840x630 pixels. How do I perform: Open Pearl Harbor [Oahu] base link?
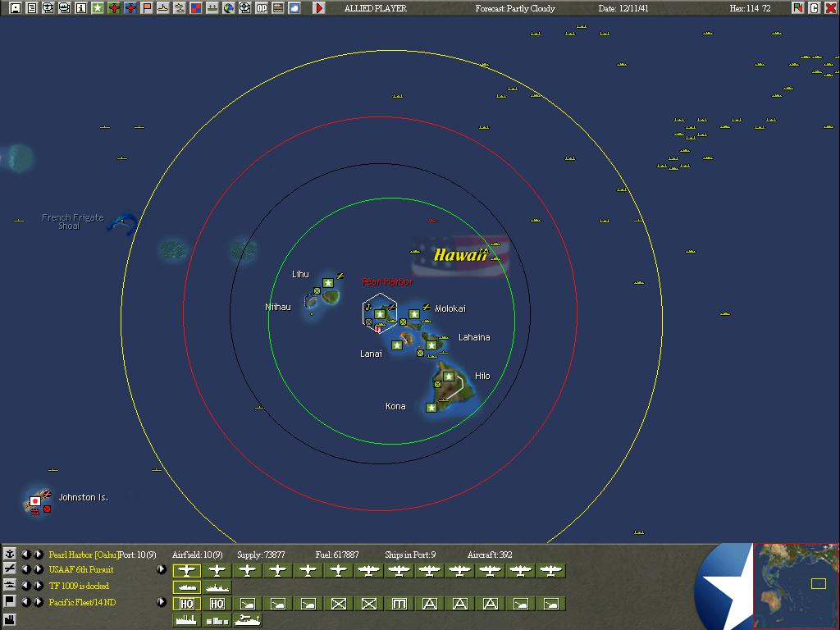click(84, 555)
